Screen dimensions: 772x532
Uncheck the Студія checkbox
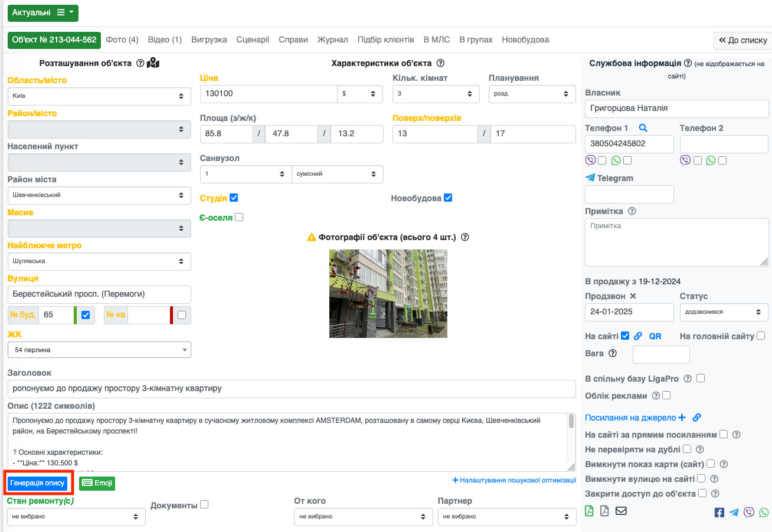click(x=234, y=198)
